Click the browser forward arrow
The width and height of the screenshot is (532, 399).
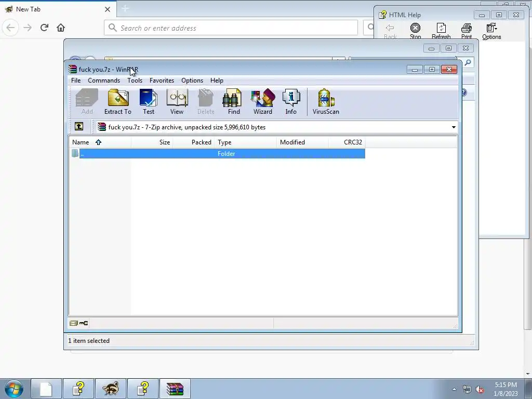(x=28, y=28)
